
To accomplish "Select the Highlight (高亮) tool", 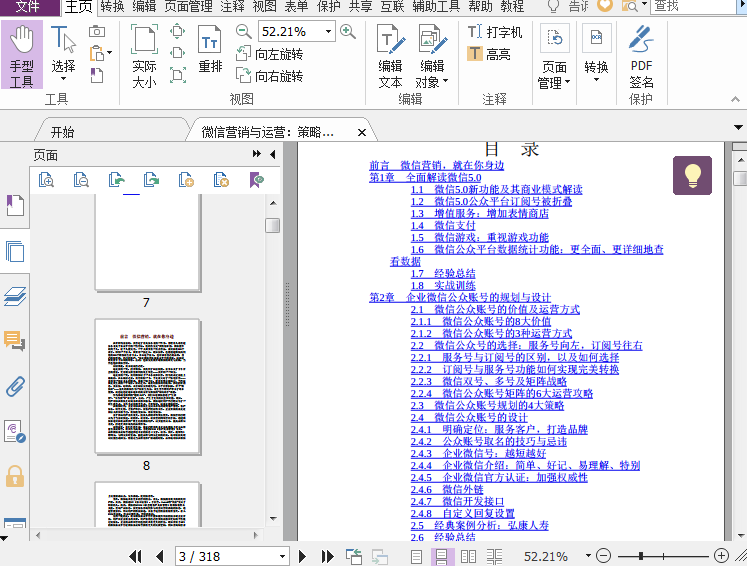I will click(489, 54).
